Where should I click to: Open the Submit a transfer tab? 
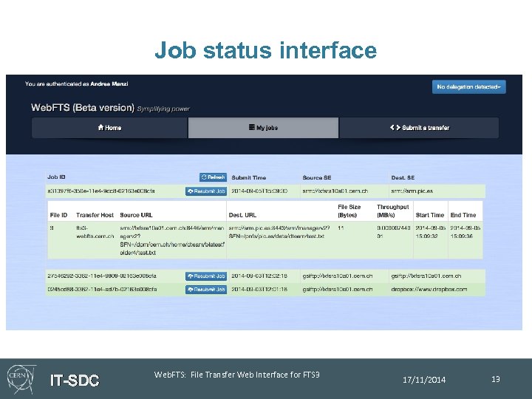(419, 128)
